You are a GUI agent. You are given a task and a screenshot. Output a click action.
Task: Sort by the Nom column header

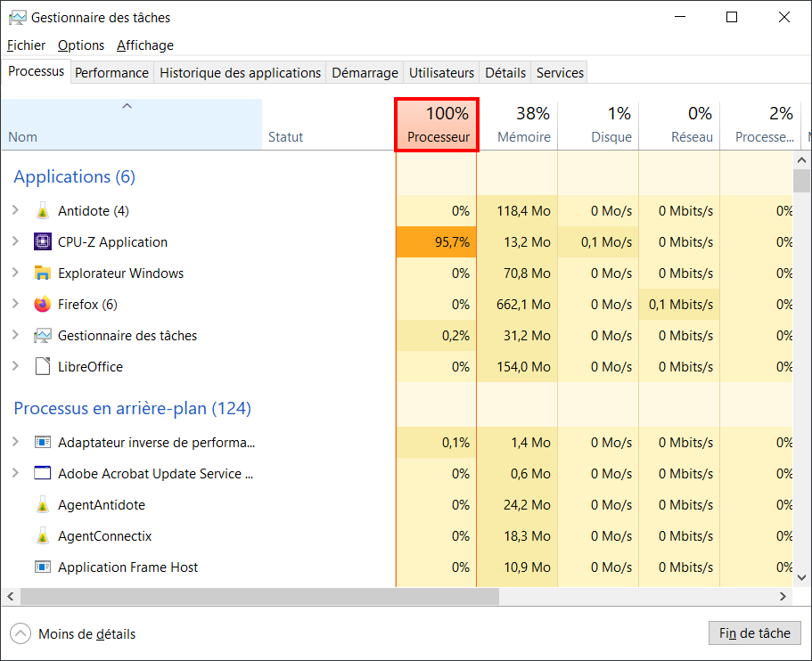132,124
